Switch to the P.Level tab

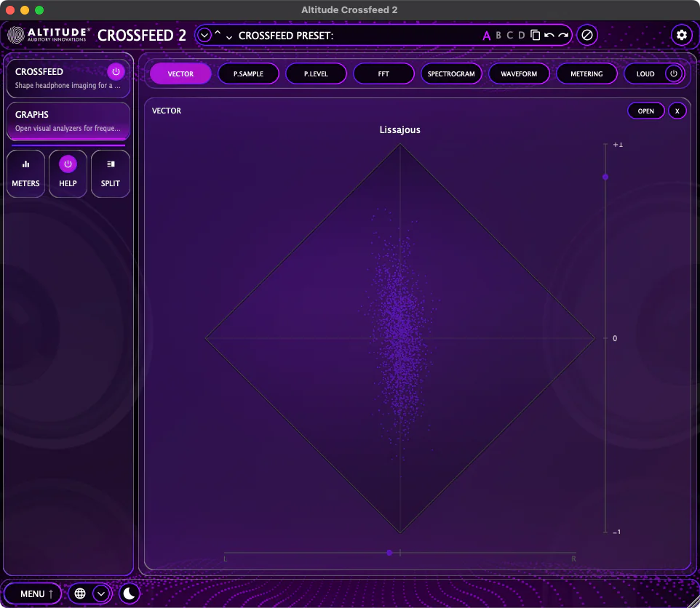[x=316, y=73]
